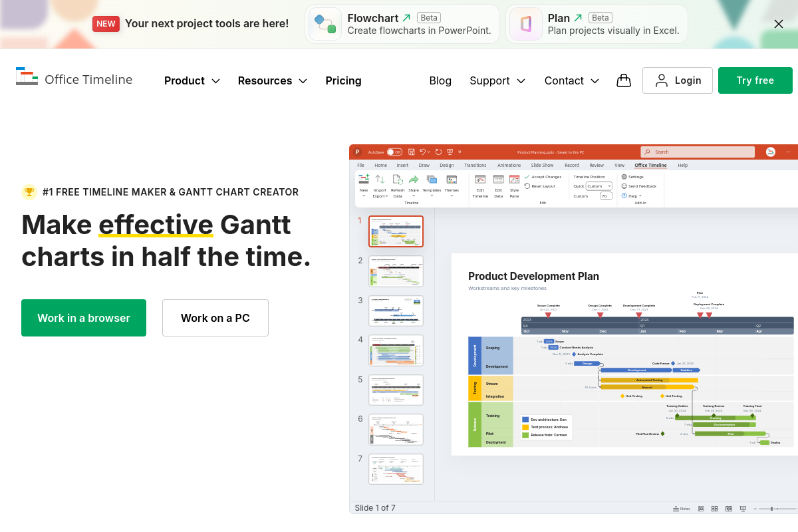This screenshot has height=532, width=798.
Task: Click the Save icon in PowerPoint title bar
Action: [x=412, y=152]
